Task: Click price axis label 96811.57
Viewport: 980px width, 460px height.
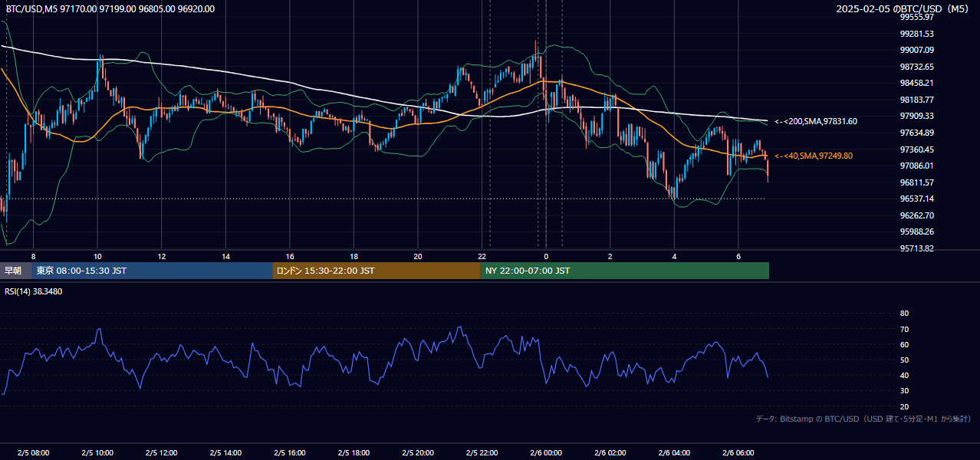Action: [917, 182]
